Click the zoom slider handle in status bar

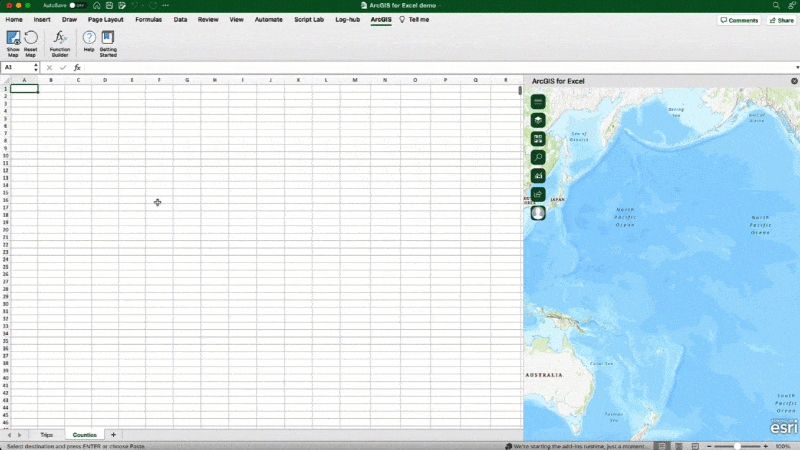click(x=737, y=446)
